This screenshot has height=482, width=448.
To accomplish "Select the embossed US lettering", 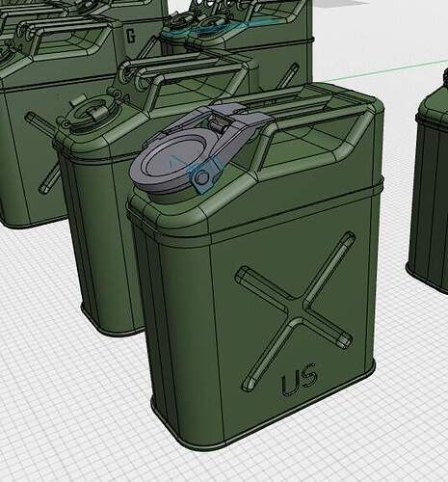I will pyautogui.click(x=300, y=379).
